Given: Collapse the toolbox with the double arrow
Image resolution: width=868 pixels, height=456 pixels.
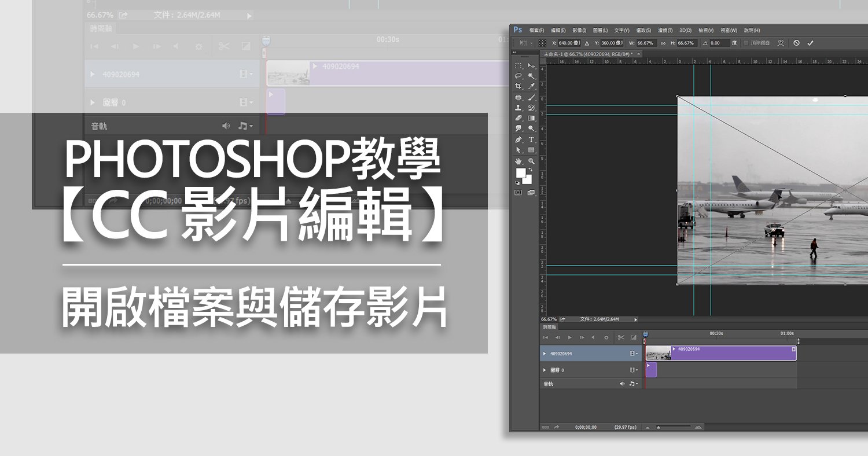Looking at the screenshot, I should coord(514,52).
